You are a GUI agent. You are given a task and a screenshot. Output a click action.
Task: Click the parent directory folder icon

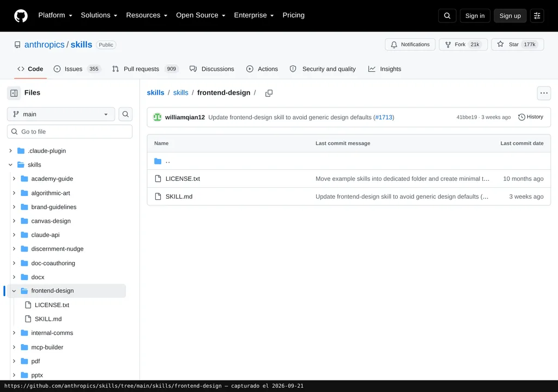click(x=157, y=161)
